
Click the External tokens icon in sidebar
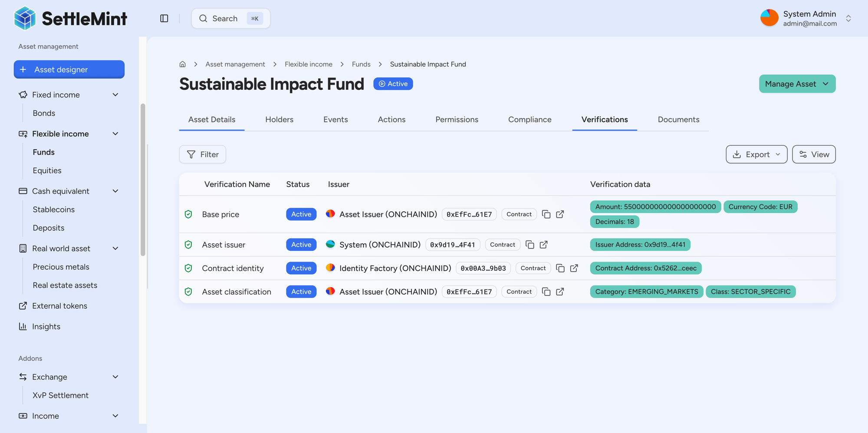[x=23, y=306]
